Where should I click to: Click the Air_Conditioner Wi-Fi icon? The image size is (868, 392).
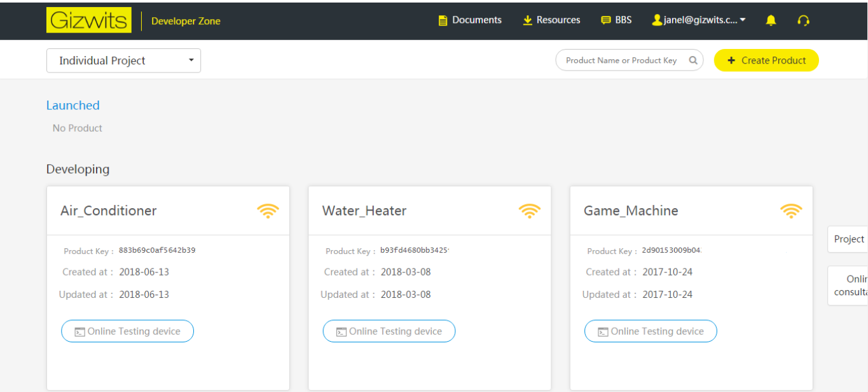[x=268, y=211]
